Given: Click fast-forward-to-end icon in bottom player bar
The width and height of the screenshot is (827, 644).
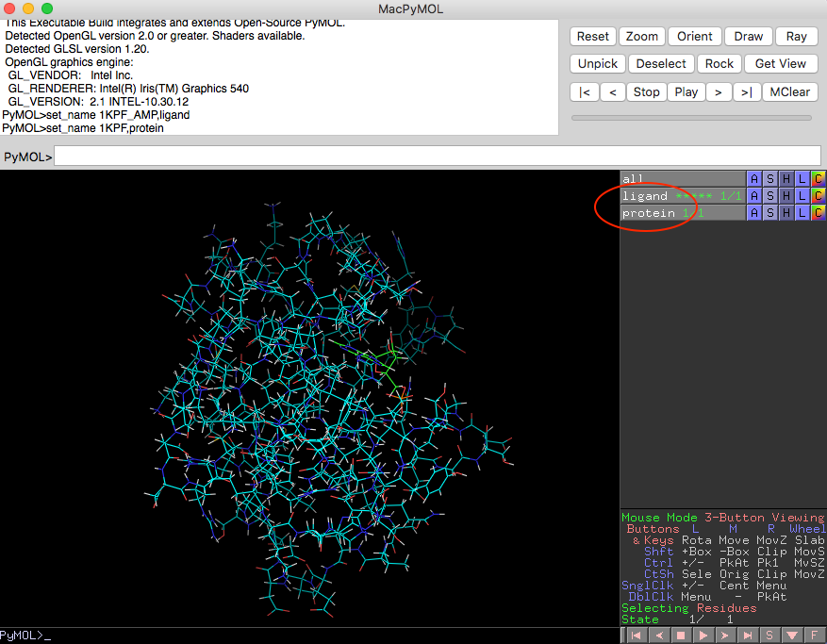Looking at the screenshot, I should (x=748, y=636).
